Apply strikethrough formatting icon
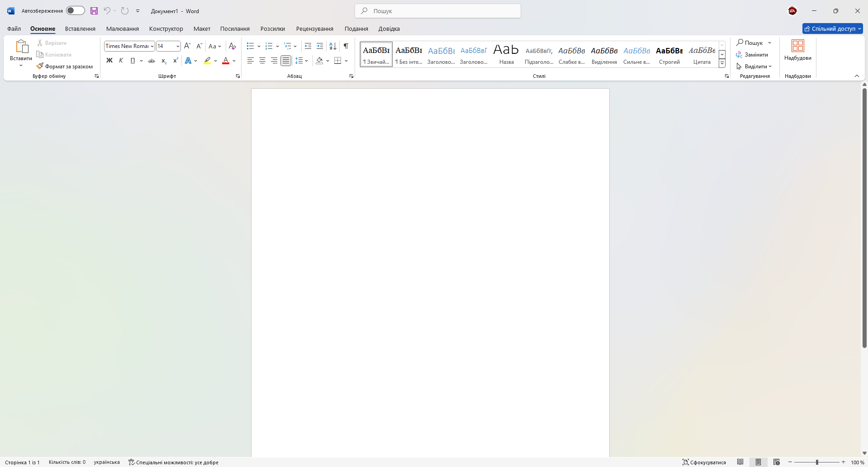This screenshot has height=467, width=868. click(152, 61)
